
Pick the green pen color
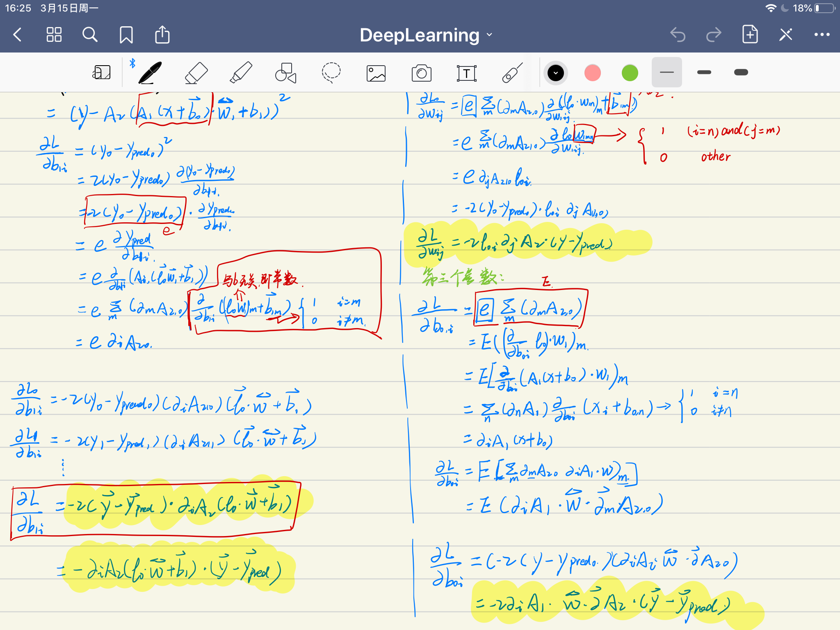pos(630,73)
